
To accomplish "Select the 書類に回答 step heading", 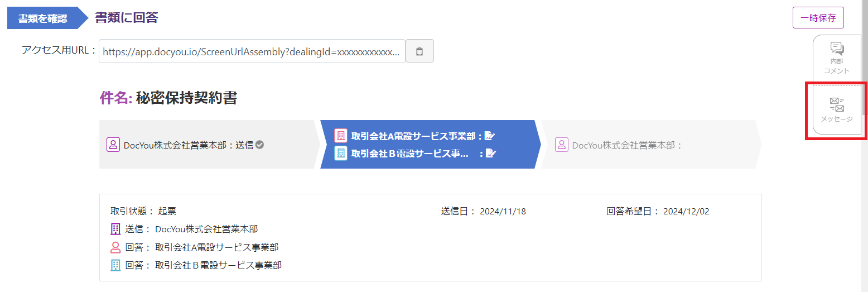I will [x=127, y=18].
